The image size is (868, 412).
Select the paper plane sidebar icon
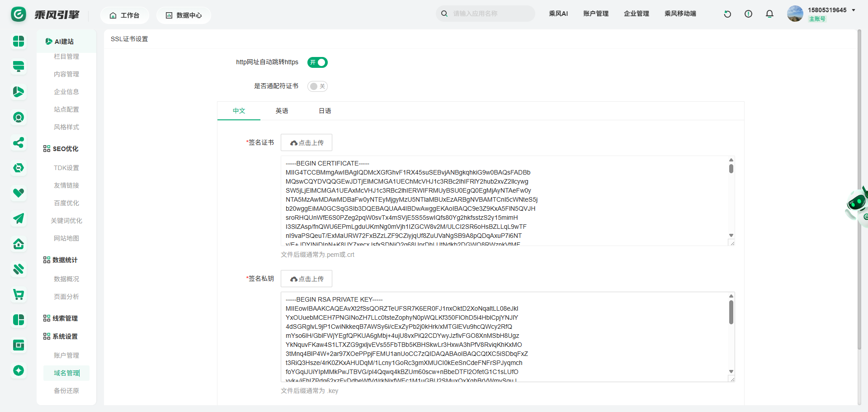pyautogui.click(x=19, y=219)
